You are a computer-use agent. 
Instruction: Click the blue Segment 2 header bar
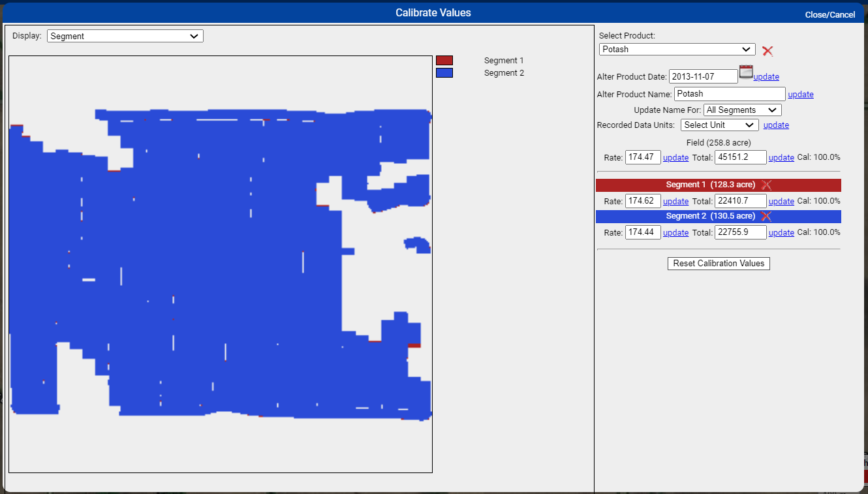(718, 216)
